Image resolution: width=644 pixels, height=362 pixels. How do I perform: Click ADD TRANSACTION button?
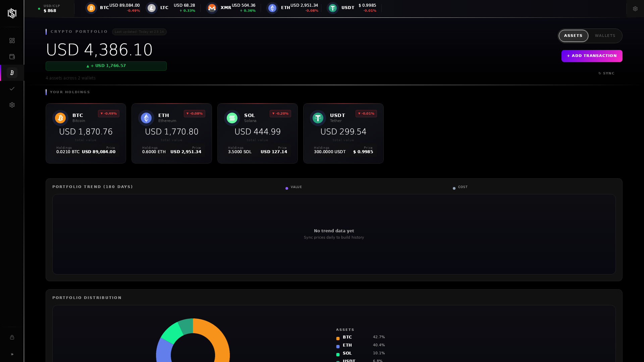pyautogui.click(x=592, y=56)
